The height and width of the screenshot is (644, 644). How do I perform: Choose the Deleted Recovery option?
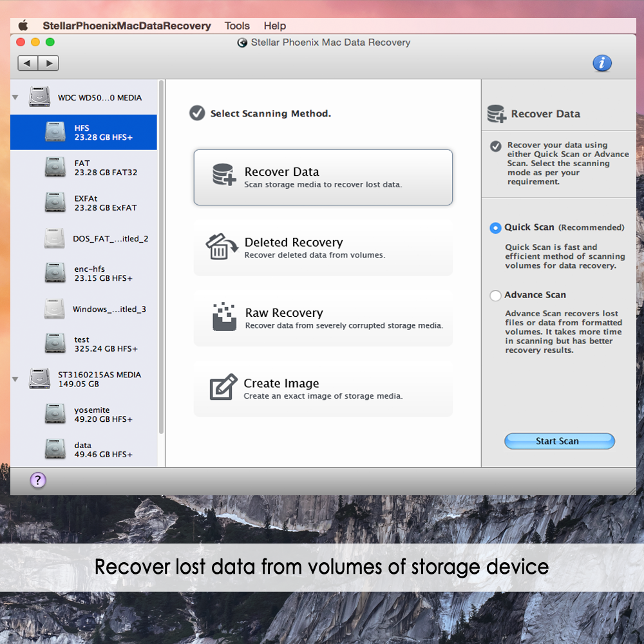tap(323, 248)
